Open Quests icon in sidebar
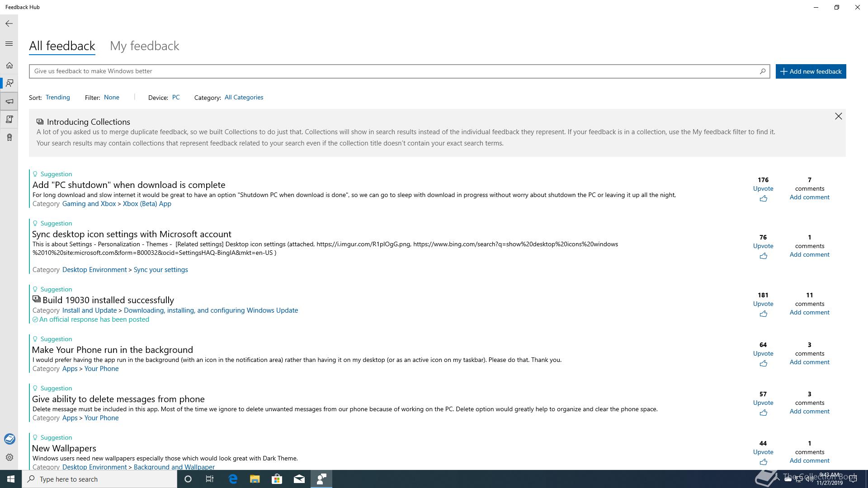868x488 pixels. coord(9,119)
